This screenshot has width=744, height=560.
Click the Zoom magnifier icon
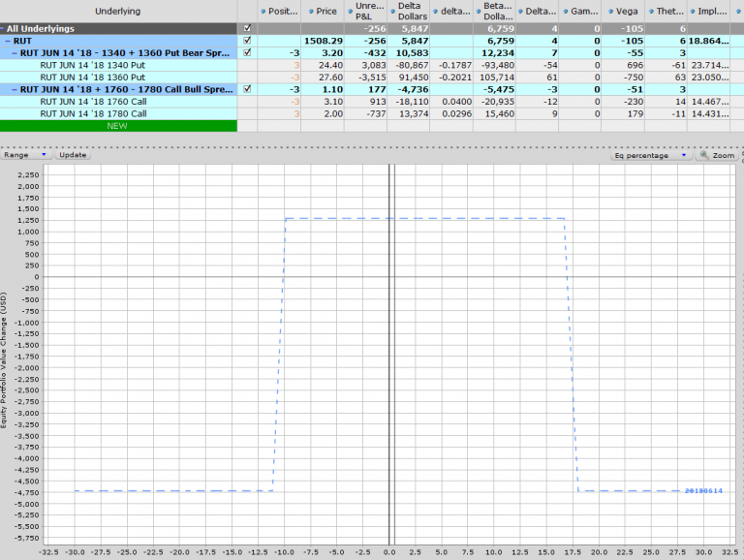click(x=704, y=155)
